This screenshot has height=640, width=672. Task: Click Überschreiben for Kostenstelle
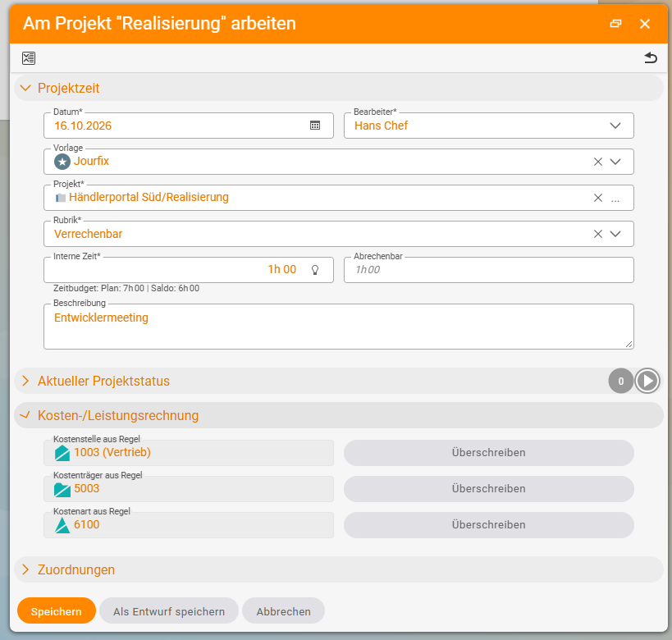click(488, 453)
